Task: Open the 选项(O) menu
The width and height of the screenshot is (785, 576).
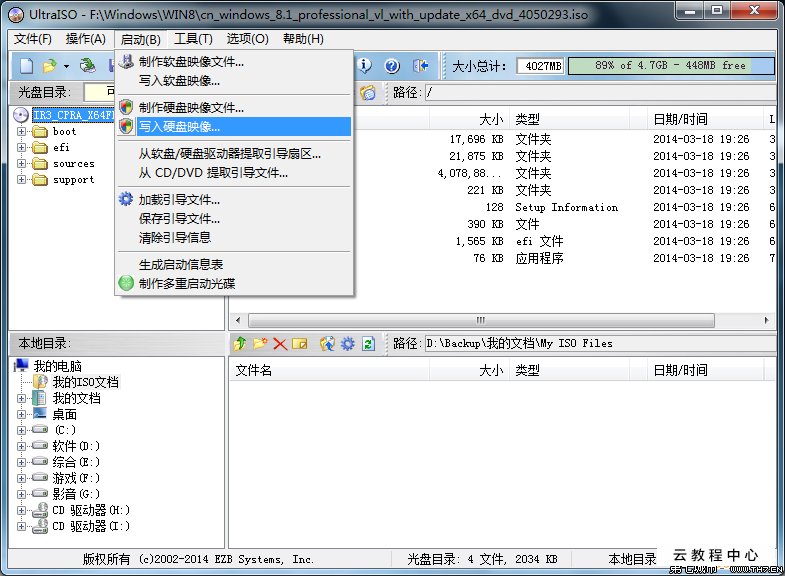Action: pos(247,39)
